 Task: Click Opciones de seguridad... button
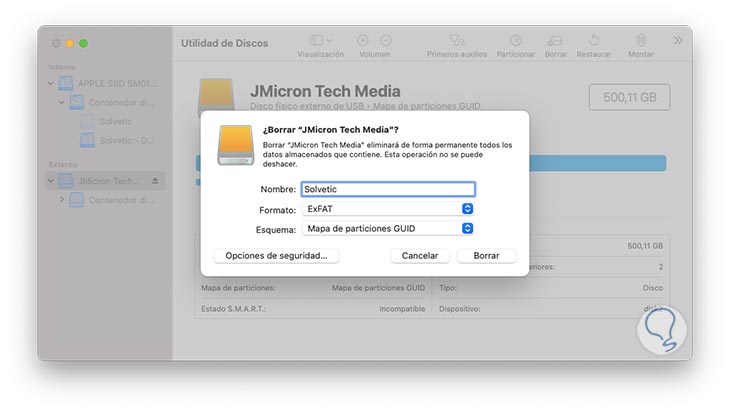(x=276, y=256)
